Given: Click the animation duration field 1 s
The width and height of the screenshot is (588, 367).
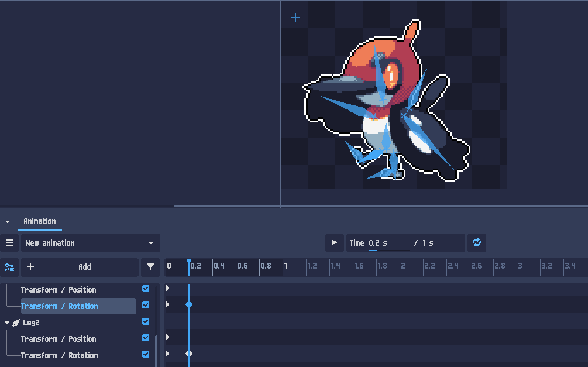Looking at the screenshot, I should 428,243.
